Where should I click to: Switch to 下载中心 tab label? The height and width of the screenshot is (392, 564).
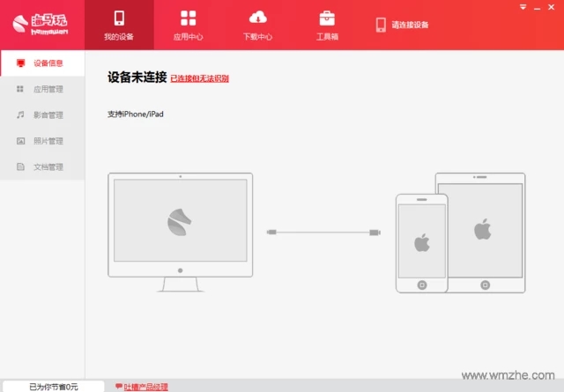point(257,37)
